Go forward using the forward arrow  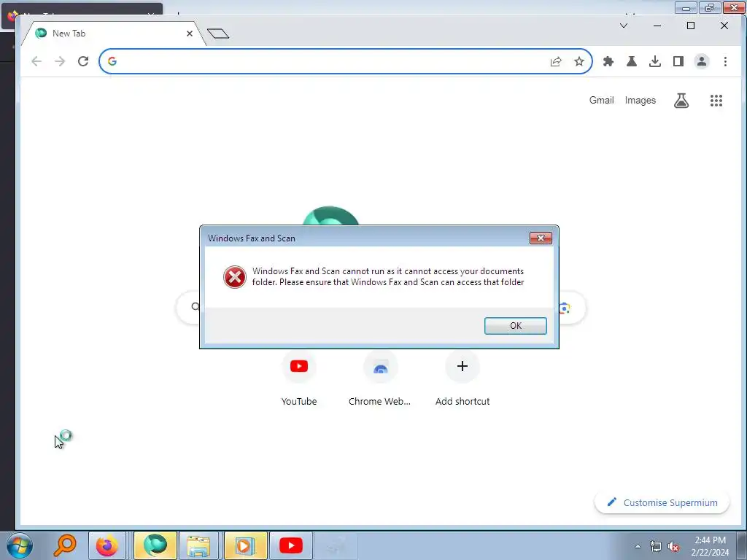pos(60,61)
